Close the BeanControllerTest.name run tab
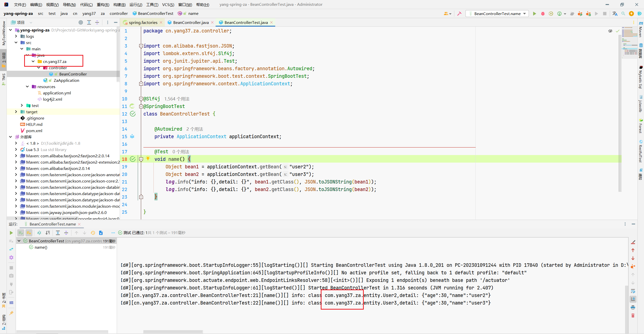 click(x=79, y=224)
